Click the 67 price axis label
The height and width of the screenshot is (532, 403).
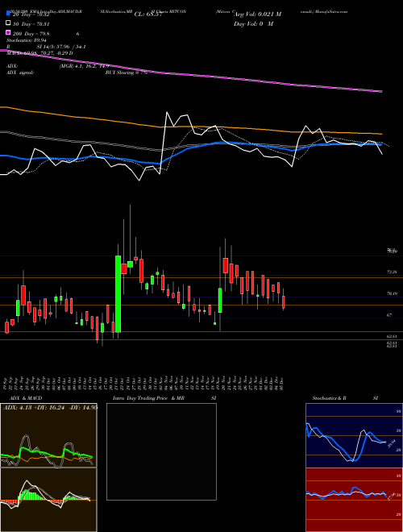(x=389, y=315)
